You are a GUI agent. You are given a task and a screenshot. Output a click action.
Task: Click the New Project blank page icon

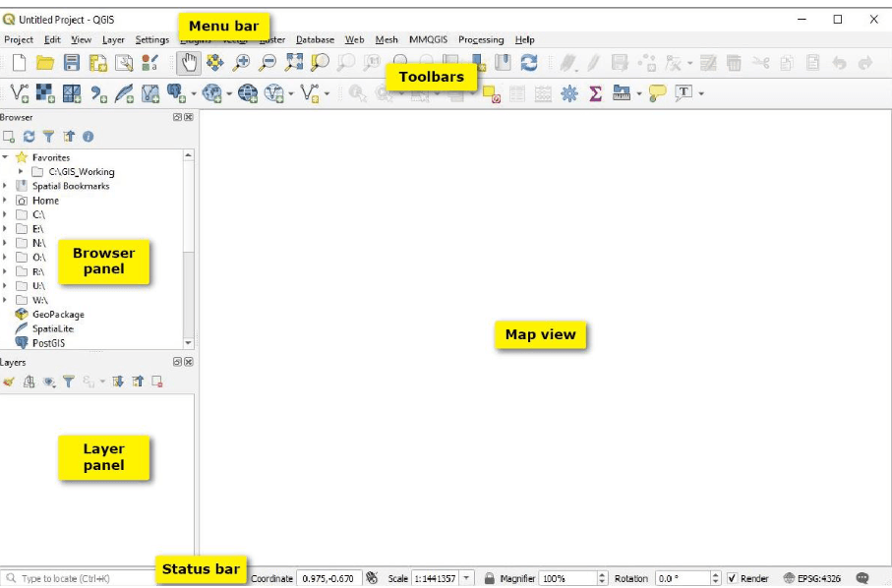point(18,63)
